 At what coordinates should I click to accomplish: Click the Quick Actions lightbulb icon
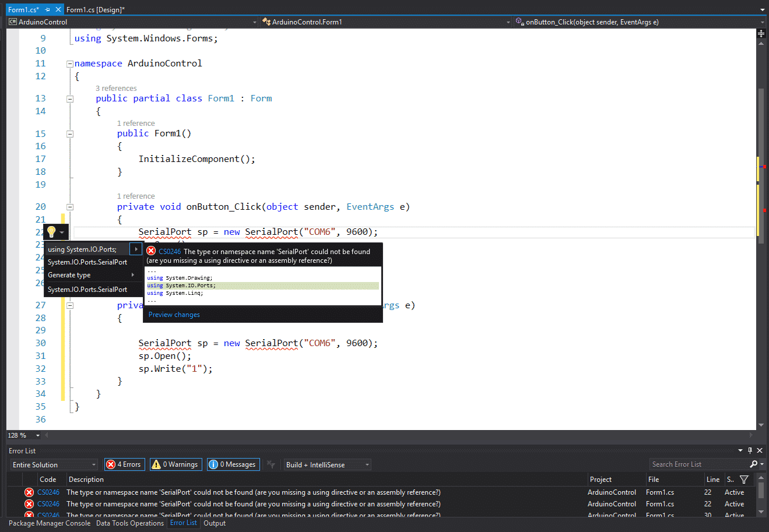click(51, 232)
